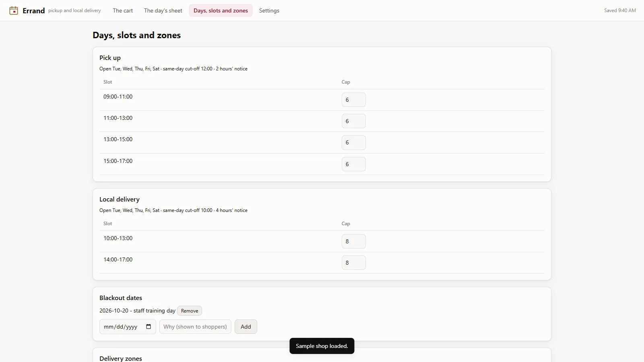Edit cap for delivery slot 14:00-17:00
Viewport: 644px width, 362px height.
pyautogui.click(x=354, y=263)
